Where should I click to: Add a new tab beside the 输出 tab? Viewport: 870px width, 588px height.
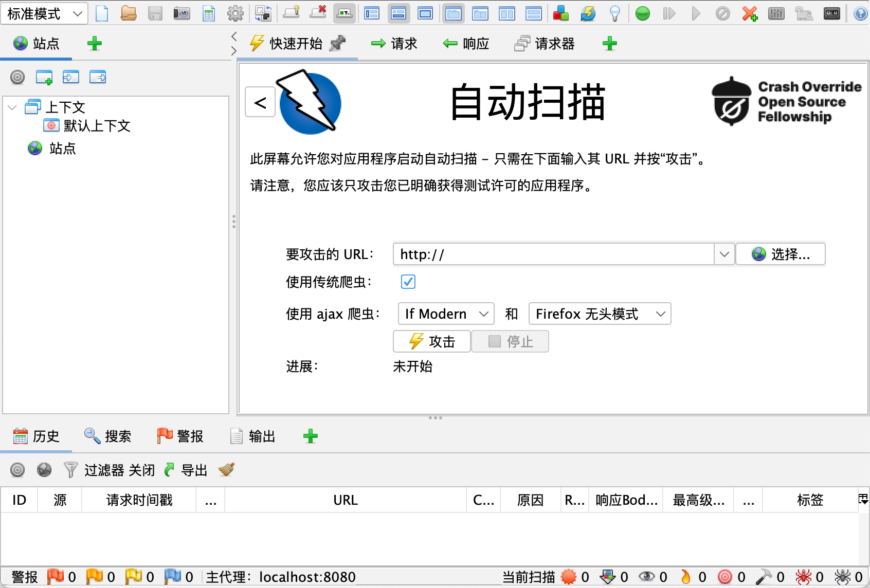point(311,436)
